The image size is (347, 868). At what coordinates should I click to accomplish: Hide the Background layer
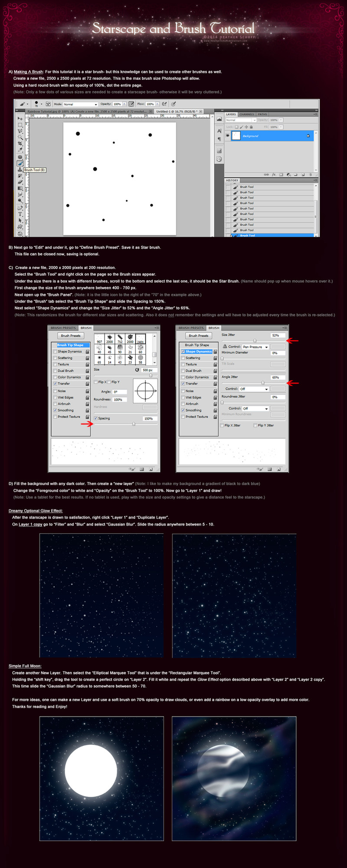(x=228, y=136)
